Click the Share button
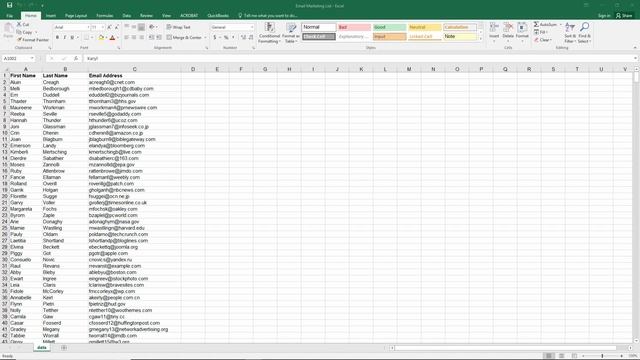The height and width of the screenshot is (360, 640). pos(624,16)
